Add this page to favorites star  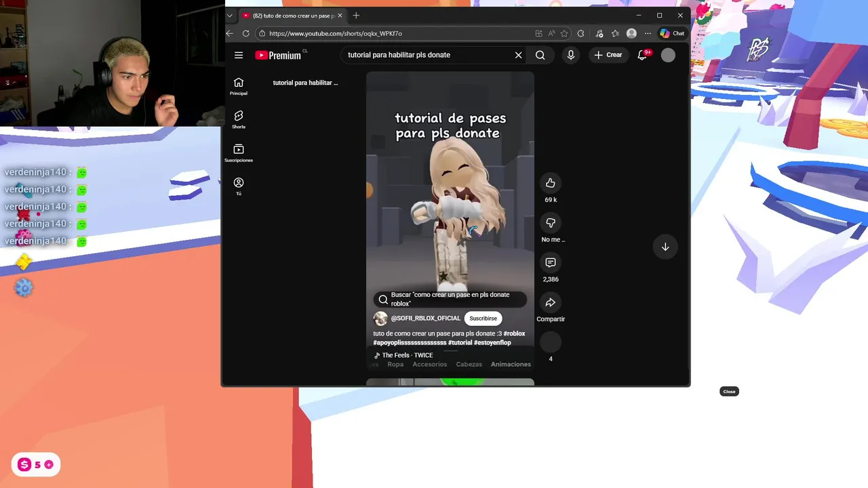(564, 33)
